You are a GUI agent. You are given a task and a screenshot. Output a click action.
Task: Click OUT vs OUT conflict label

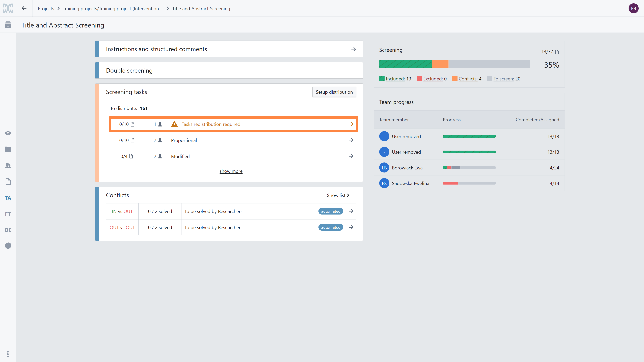tap(122, 227)
